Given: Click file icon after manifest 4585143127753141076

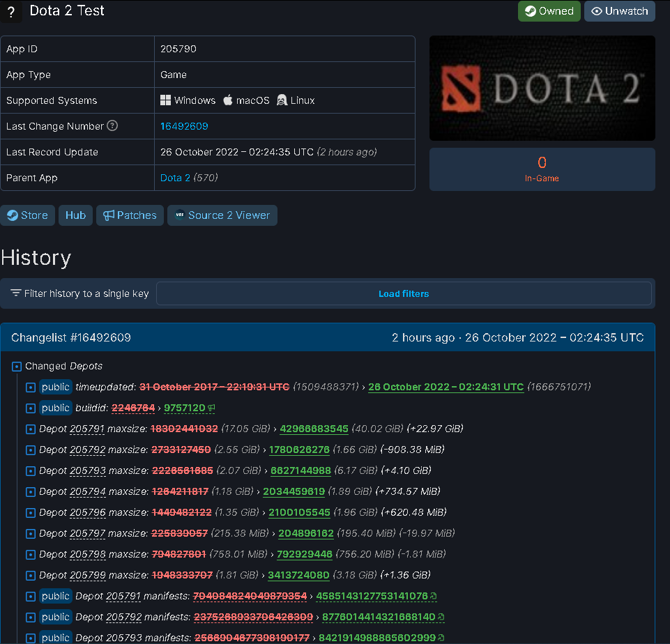Looking at the screenshot, I should (x=433, y=596).
